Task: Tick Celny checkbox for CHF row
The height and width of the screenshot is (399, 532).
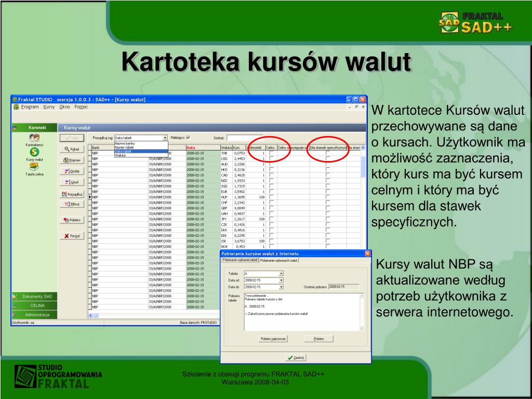Action: 271,203
